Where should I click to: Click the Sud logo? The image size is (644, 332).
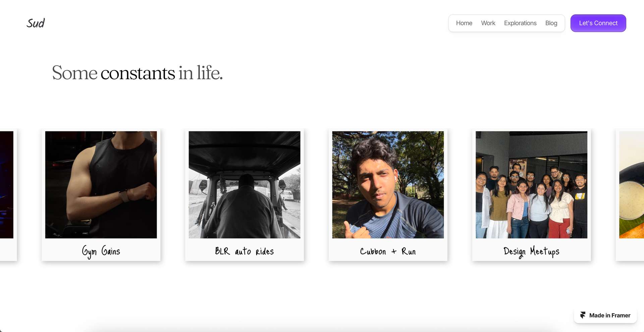[x=36, y=23]
